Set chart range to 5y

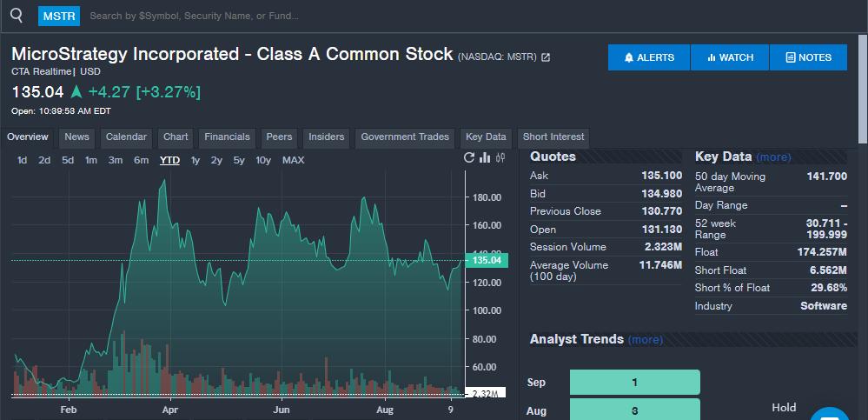pos(239,160)
